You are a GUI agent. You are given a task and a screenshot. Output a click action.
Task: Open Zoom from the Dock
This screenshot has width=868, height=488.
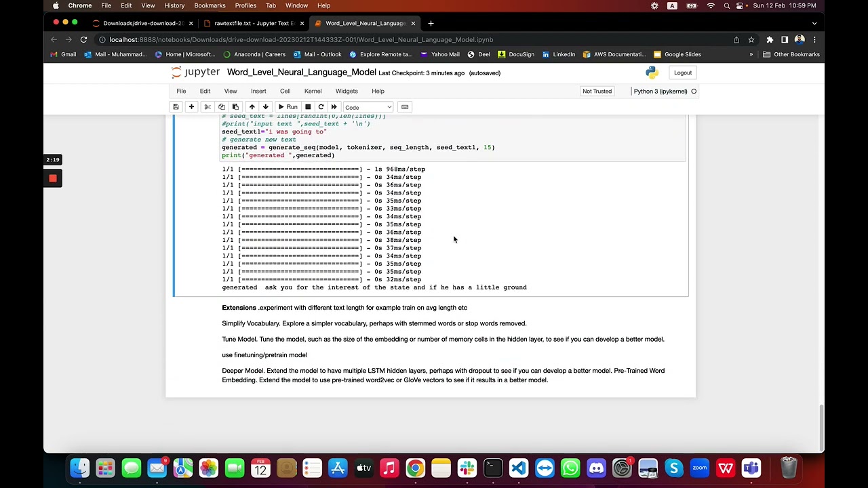(699, 468)
